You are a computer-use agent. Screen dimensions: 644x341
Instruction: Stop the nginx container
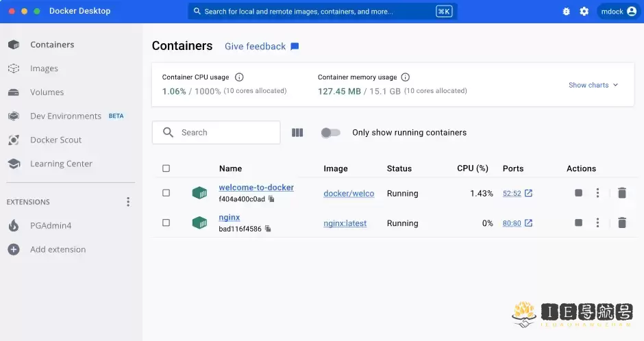tap(578, 223)
